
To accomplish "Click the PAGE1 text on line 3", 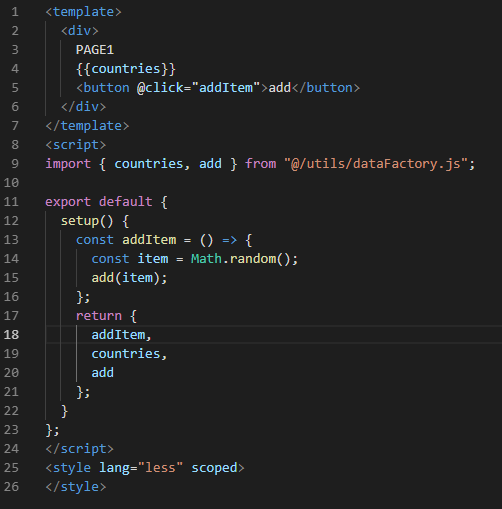I will click(x=95, y=50).
